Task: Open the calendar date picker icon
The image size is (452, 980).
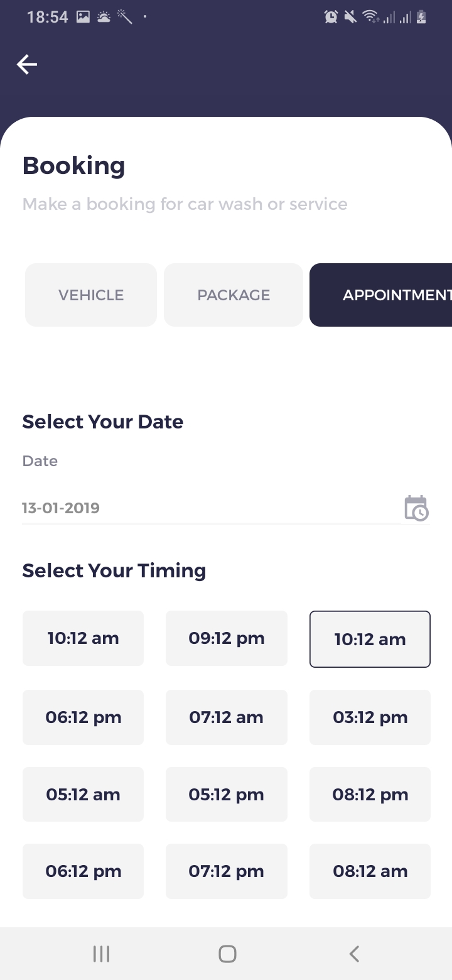Action: tap(416, 508)
